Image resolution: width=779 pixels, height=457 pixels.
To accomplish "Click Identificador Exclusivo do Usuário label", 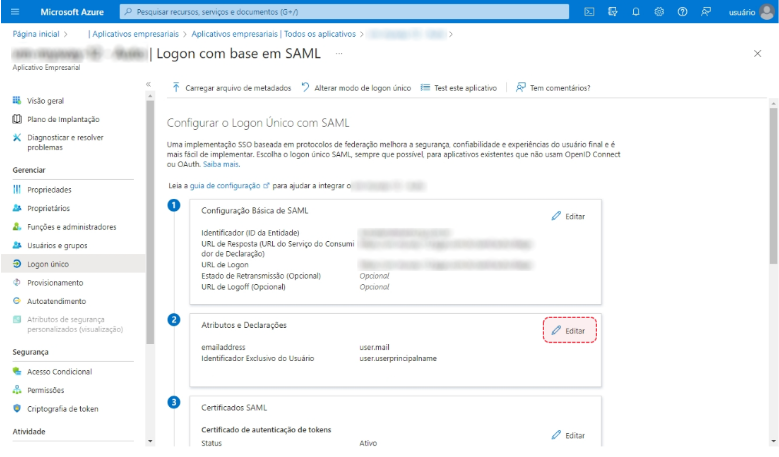I will click(x=257, y=358).
